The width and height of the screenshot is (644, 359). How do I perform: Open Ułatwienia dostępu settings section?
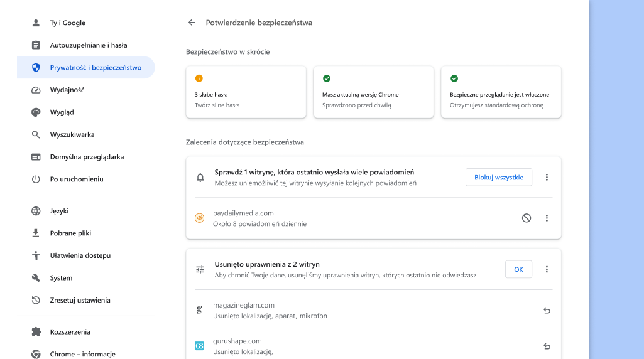86,255
